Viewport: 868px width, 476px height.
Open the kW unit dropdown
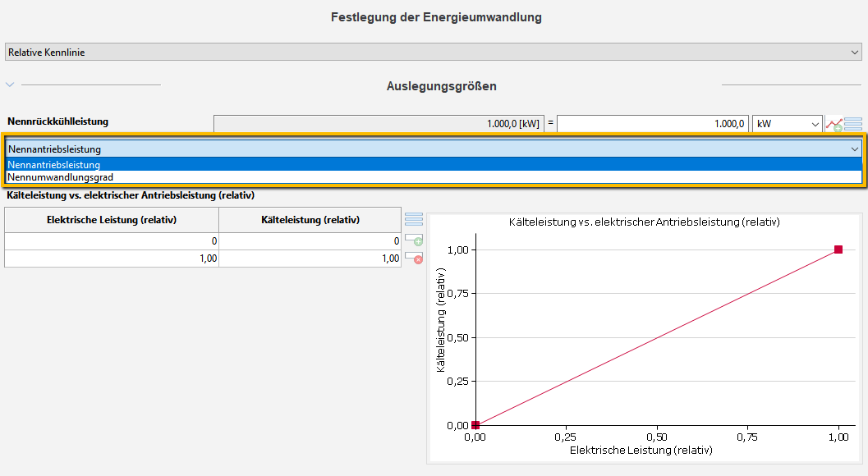click(787, 124)
